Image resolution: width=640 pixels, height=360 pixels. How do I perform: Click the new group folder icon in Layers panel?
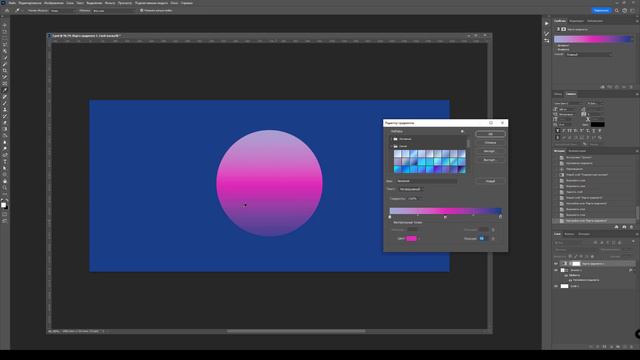(x=618, y=347)
